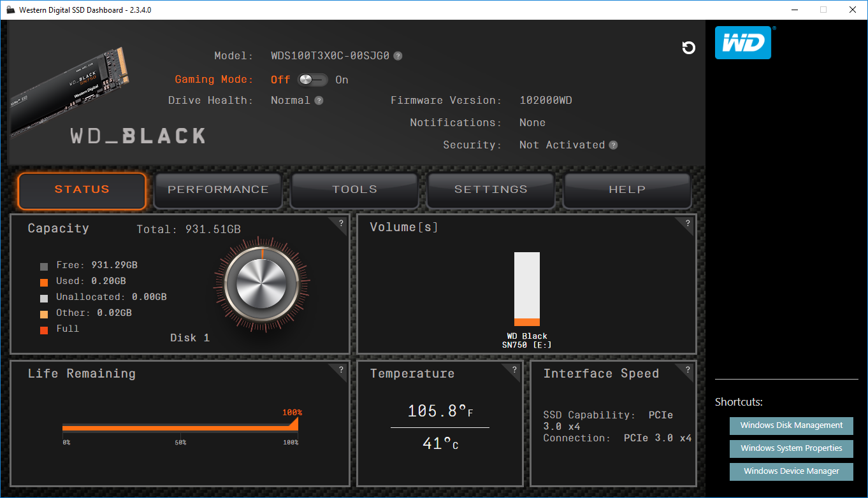Screen dimensions: 868x498
Task: Open the Drive Health help question mark
Action: point(319,101)
